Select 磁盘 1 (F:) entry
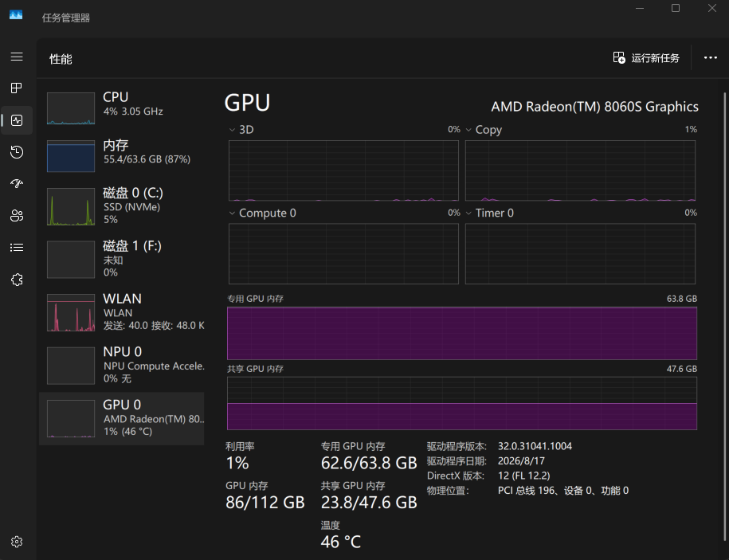The width and height of the screenshot is (729, 560). click(x=122, y=259)
